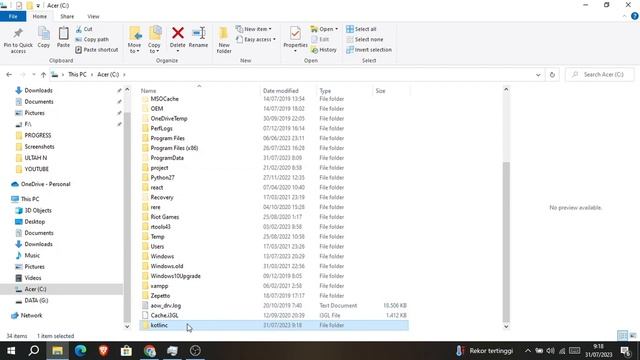This screenshot has width=640, height=360.
Task: Select Network in navigation pane
Action: tap(31, 316)
